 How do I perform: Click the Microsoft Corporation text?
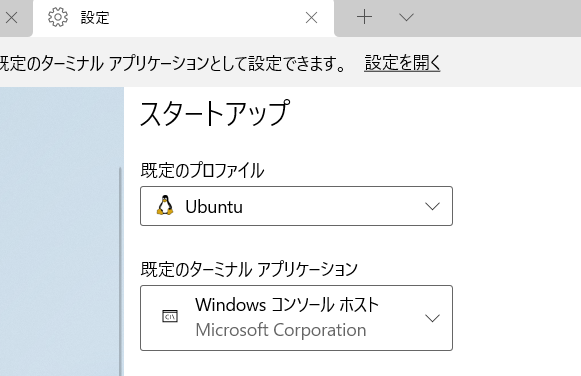click(281, 330)
